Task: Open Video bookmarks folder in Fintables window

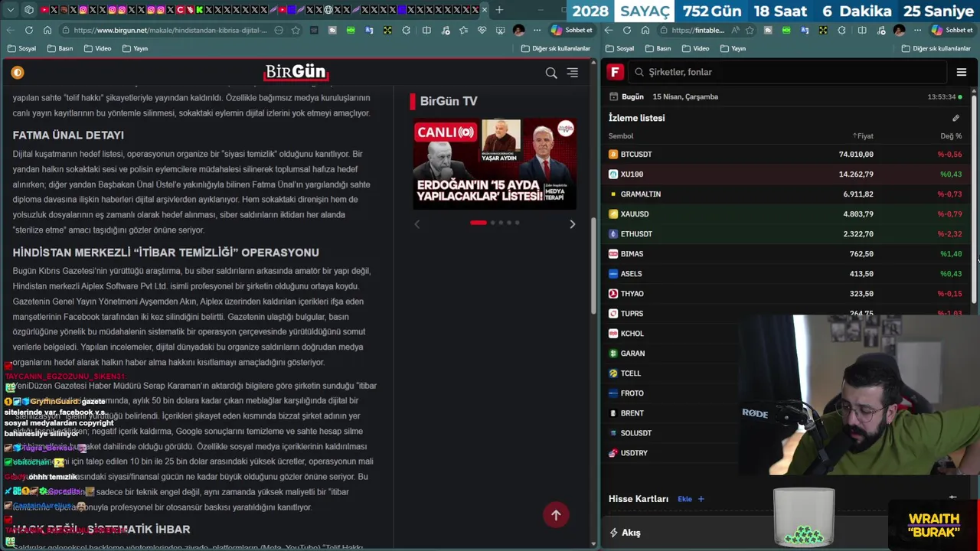Action: pos(695,48)
